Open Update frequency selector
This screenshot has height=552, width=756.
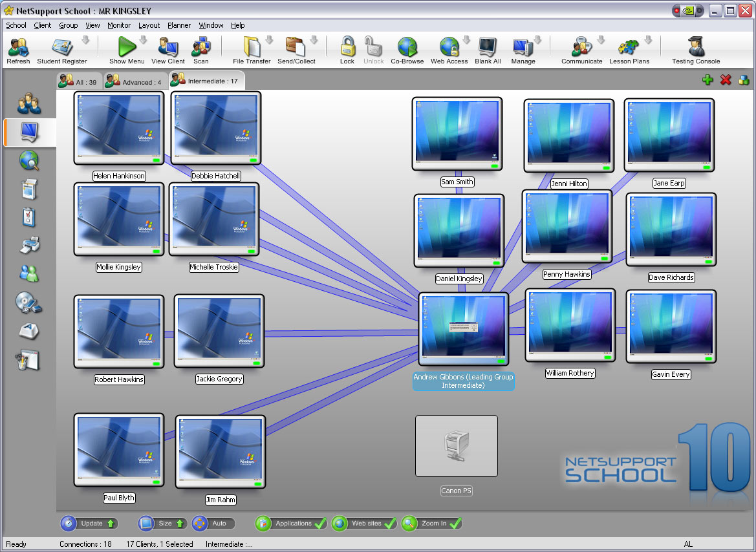pyautogui.click(x=89, y=524)
